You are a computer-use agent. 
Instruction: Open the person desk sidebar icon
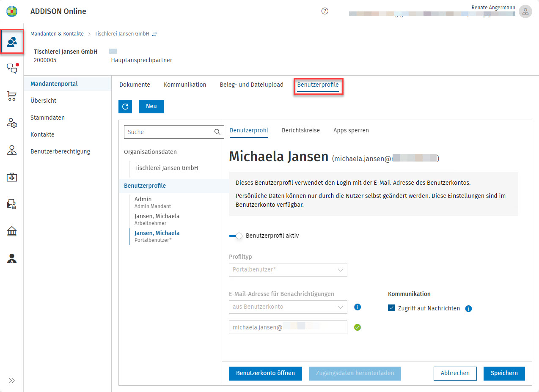click(12, 150)
